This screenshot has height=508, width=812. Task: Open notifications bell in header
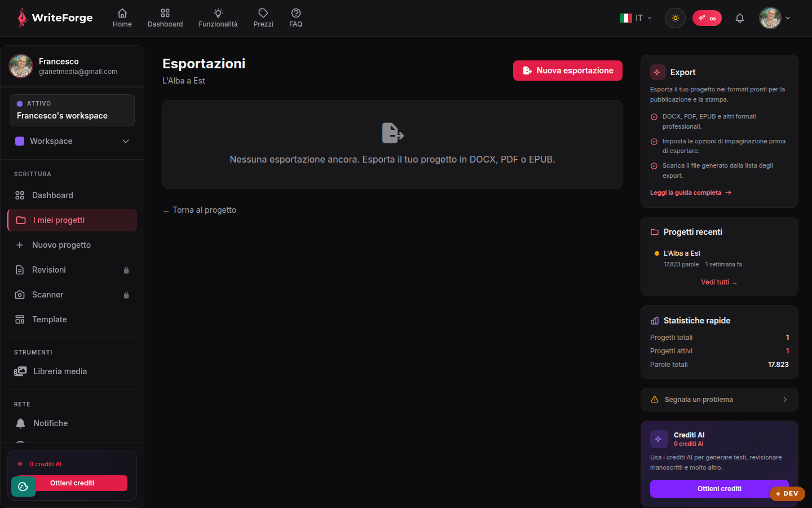(740, 18)
